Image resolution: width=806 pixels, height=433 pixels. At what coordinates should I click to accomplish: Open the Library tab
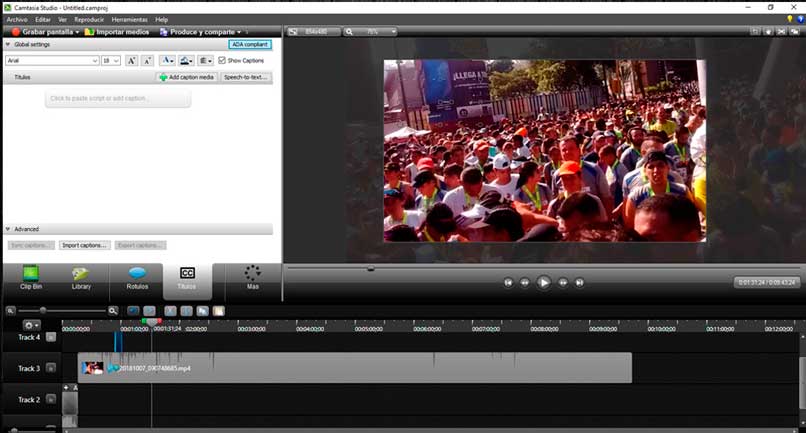click(81, 278)
